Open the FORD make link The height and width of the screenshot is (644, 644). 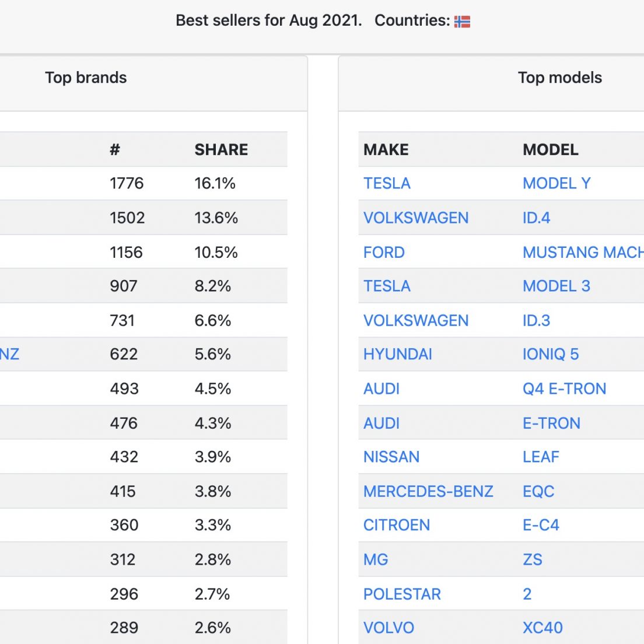point(384,252)
